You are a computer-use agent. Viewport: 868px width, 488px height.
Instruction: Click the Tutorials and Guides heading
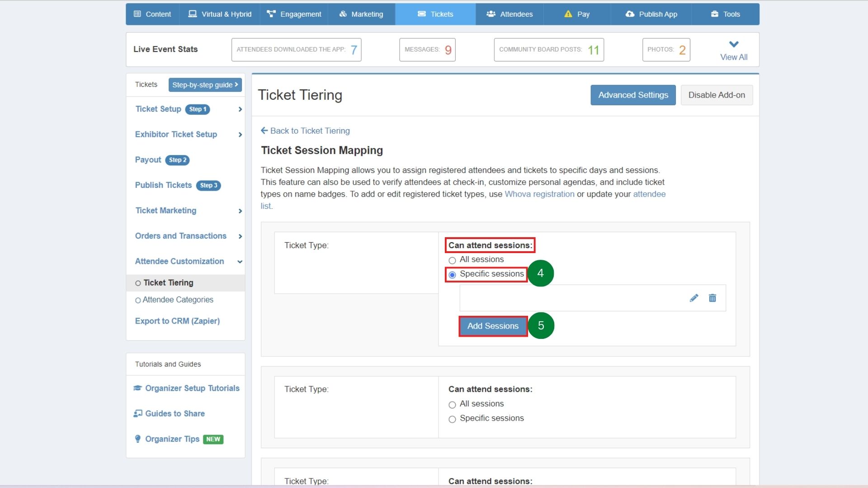tap(168, 364)
